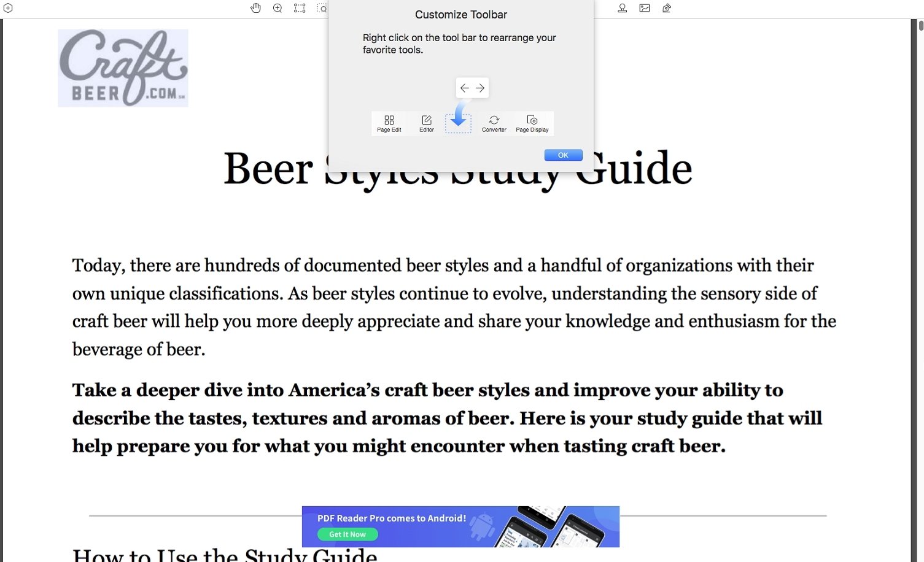Click the word "Guide" in the title

(x=633, y=169)
